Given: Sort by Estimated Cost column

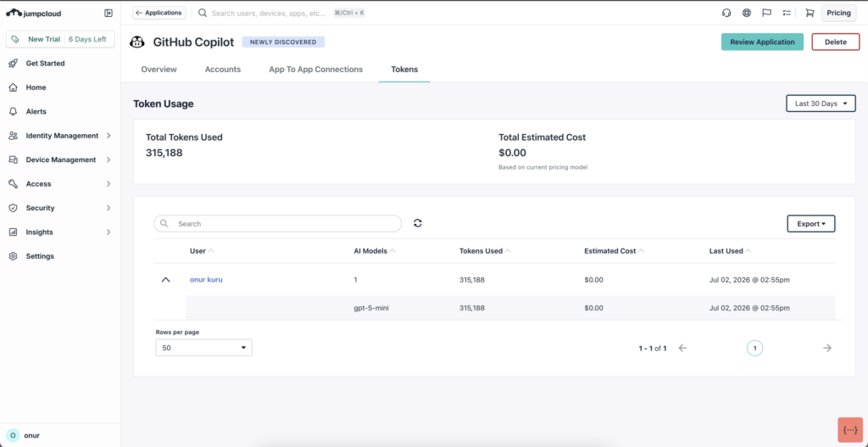Looking at the screenshot, I should [615, 251].
